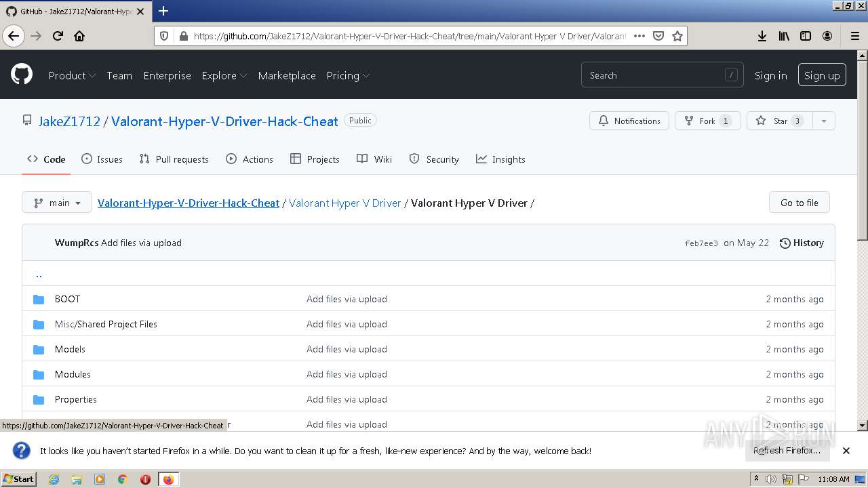Open page actions three-dot menu in URL bar
The width and height of the screenshot is (868, 488).
[x=639, y=36]
